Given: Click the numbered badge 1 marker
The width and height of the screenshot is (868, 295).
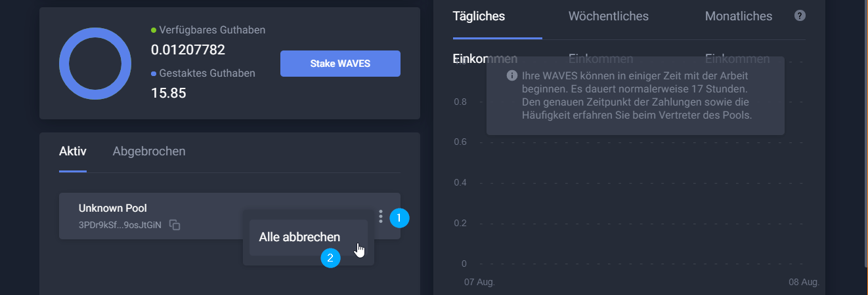Looking at the screenshot, I should tap(399, 218).
